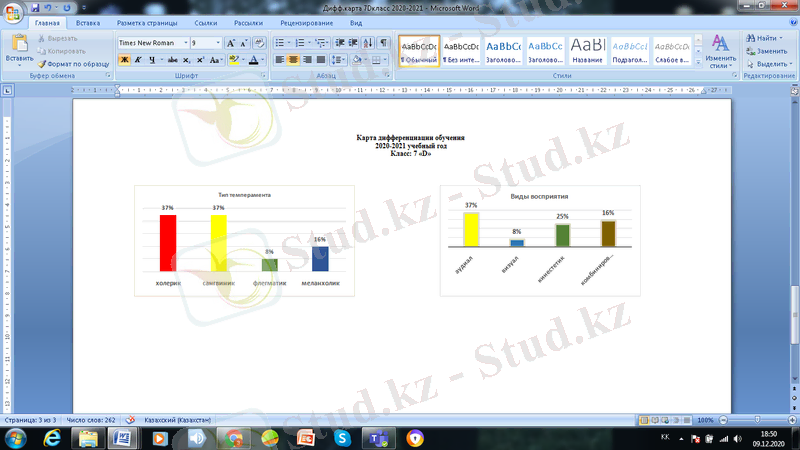Open Internet Explorer from taskbar
The width and height of the screenshot is (800, 450).
52,438
